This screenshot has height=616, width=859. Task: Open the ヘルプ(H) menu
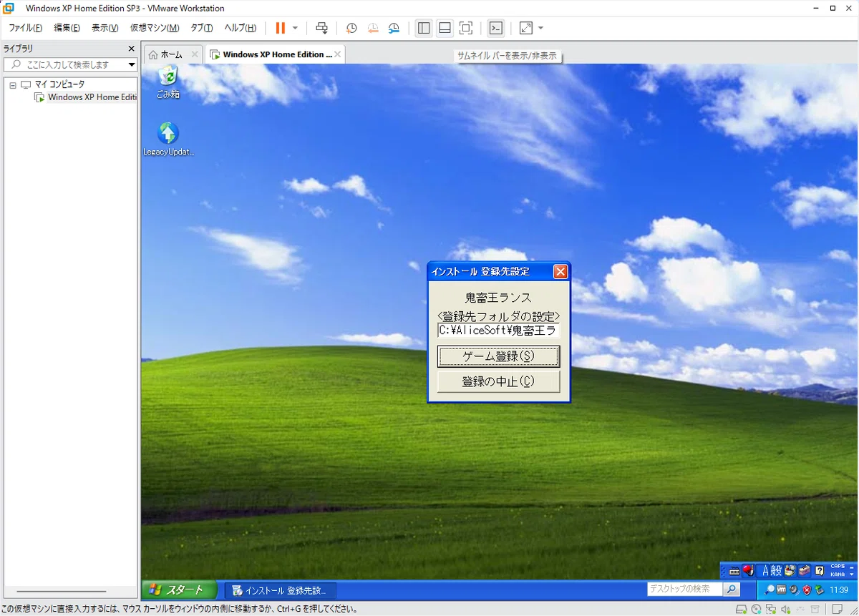(x=241, y=28)
